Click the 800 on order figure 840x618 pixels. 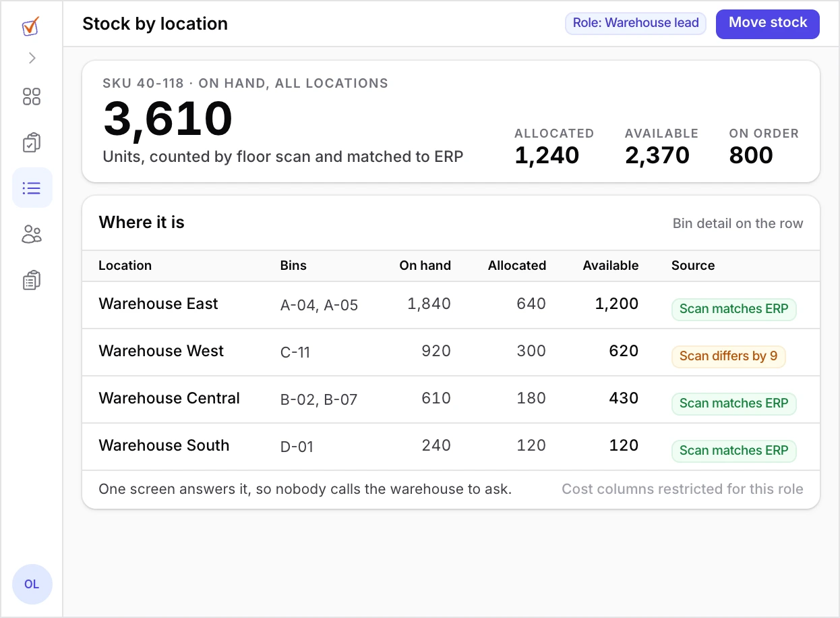(751, 155)
